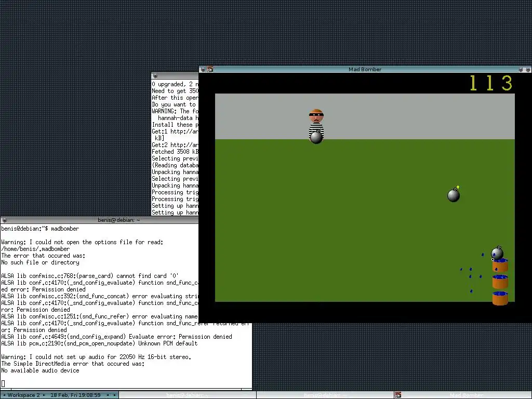Click the bomber character holding a bomb

(316, 126)
